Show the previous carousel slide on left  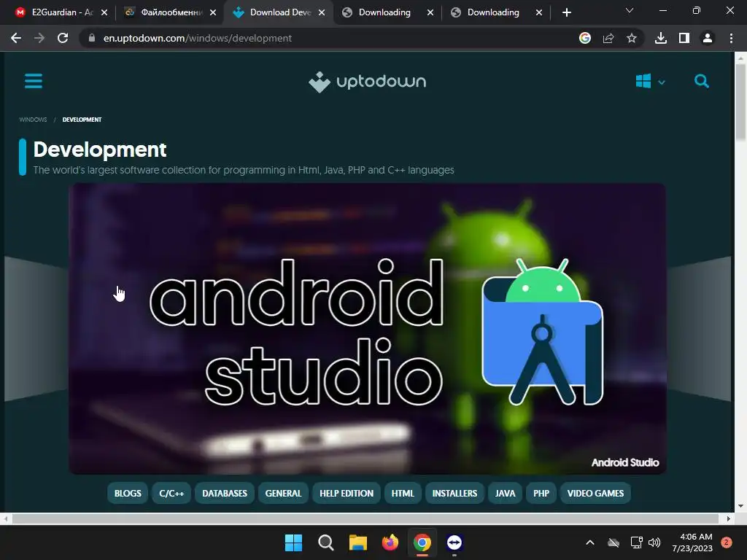(x=36, y=329)
